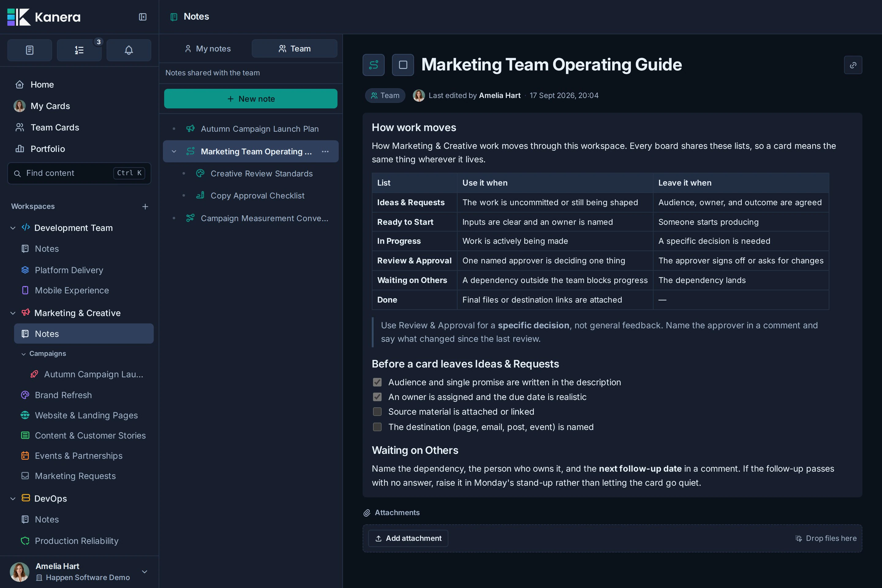
Task: Open notifications bell
Action: click(x=129, y=50)
